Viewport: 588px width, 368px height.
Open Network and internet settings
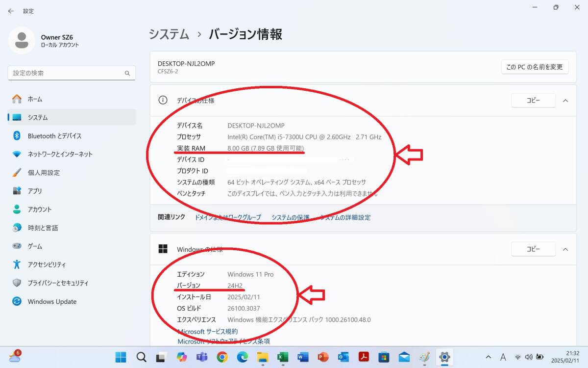72,154
